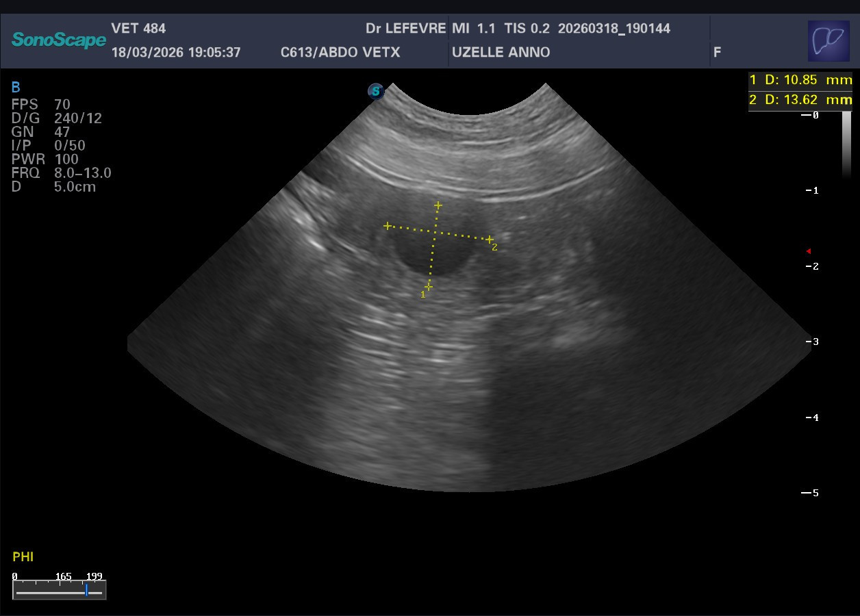Click the blue handle on PHI slider
Viewport: 860px width, 616px height.
click(87, 590)
